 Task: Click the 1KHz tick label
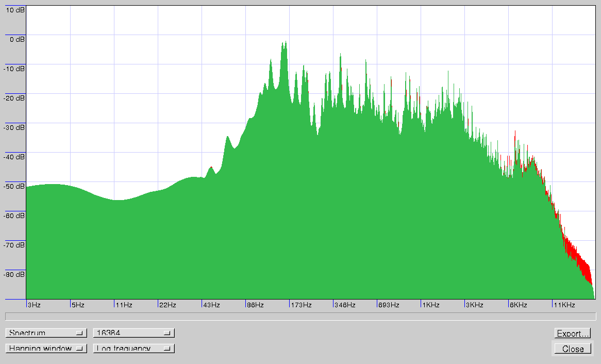(431, 305)
